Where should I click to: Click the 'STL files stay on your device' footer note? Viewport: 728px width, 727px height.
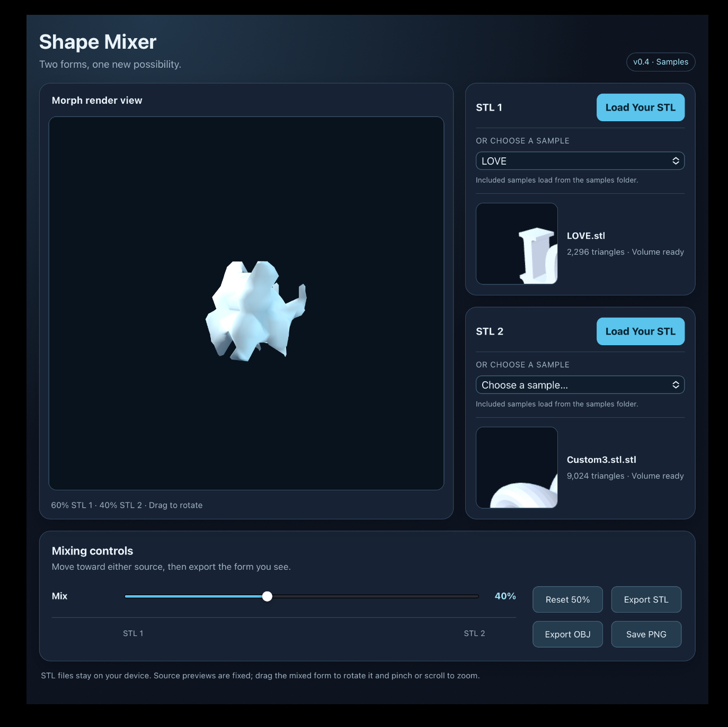click(260, 676)
